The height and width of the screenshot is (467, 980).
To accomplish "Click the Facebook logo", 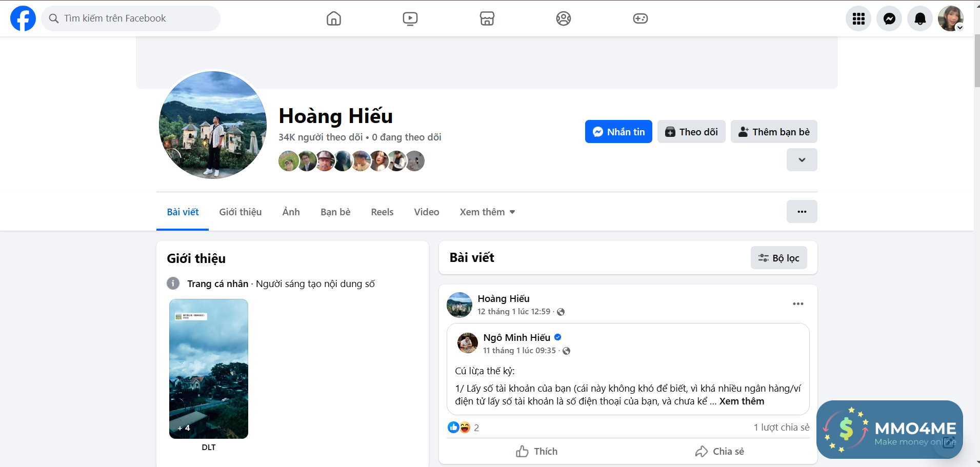I will click(x=23, y=18).
